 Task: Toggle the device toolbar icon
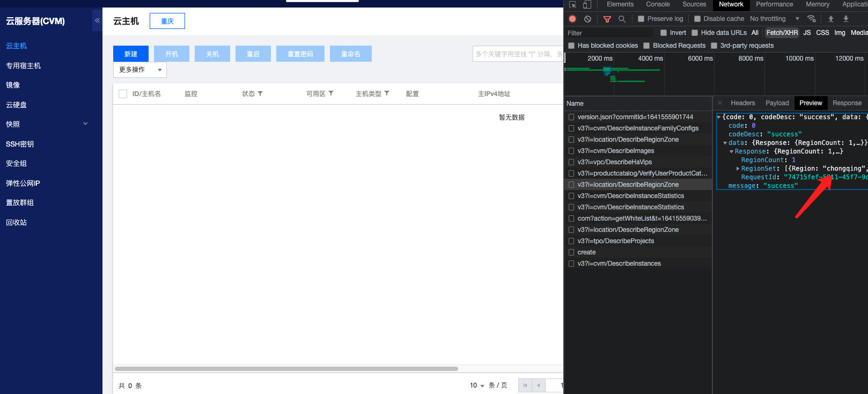tap(587, 4)
